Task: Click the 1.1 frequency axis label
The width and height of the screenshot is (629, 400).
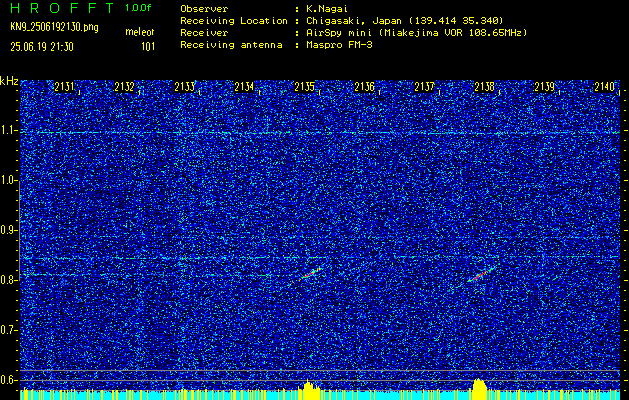Action: [x=9, y=131]
